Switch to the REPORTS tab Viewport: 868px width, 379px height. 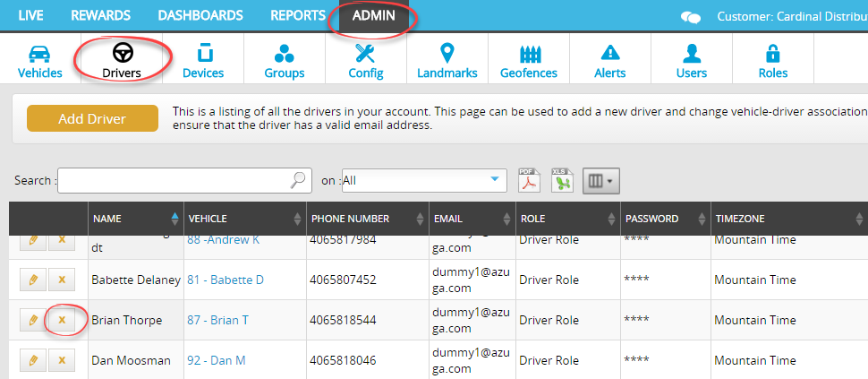point(298,15)
